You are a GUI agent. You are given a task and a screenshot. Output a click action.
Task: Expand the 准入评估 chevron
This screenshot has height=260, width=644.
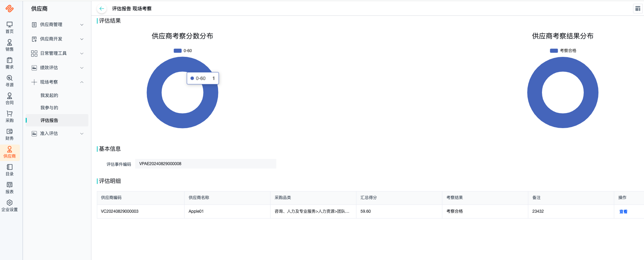point(82,134)
